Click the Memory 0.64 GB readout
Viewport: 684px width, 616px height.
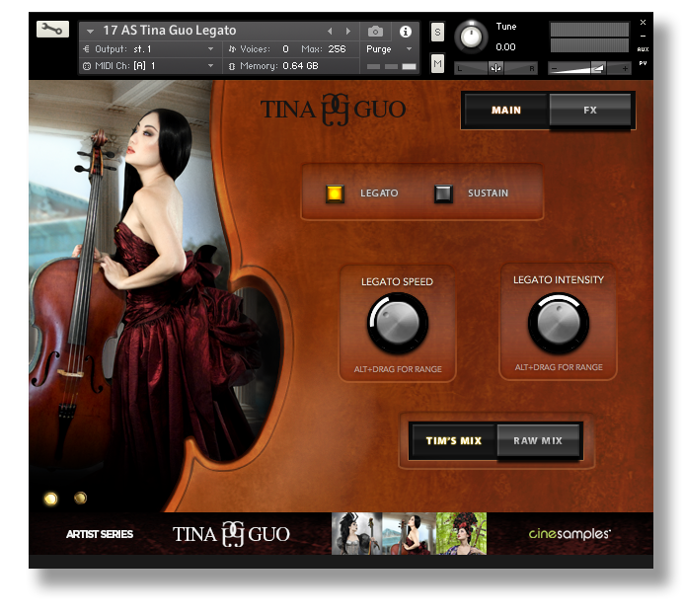(300, 66)
